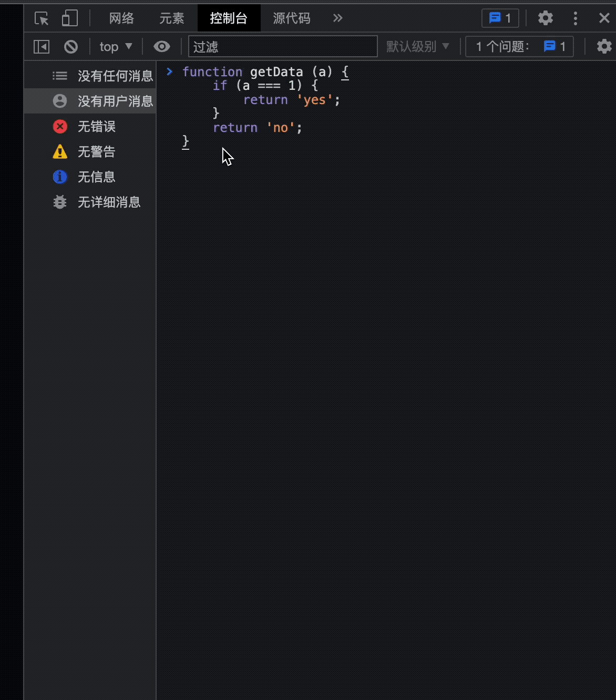Screen dimensions: 616x700
Task: Toggle the device toolbar icon
Action: tap(69, 18)
